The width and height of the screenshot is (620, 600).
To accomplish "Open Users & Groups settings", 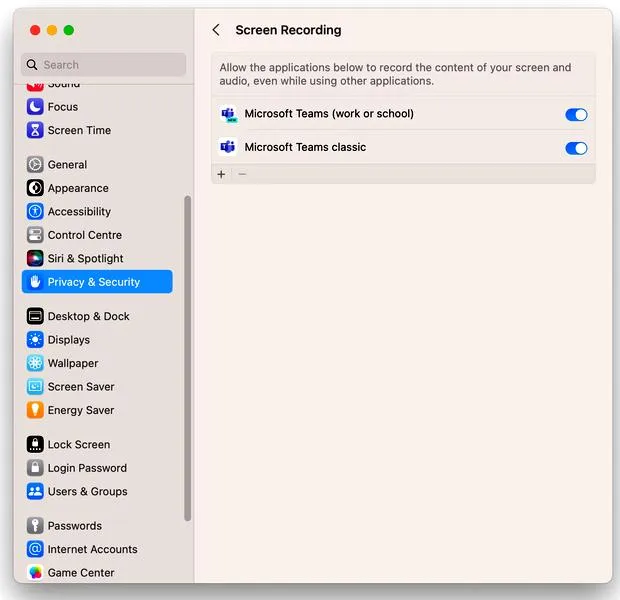I will [x=99, y=491].
